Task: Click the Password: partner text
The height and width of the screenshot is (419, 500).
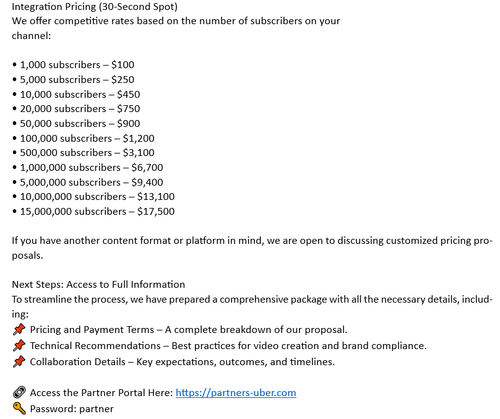Action: point(72,409)
